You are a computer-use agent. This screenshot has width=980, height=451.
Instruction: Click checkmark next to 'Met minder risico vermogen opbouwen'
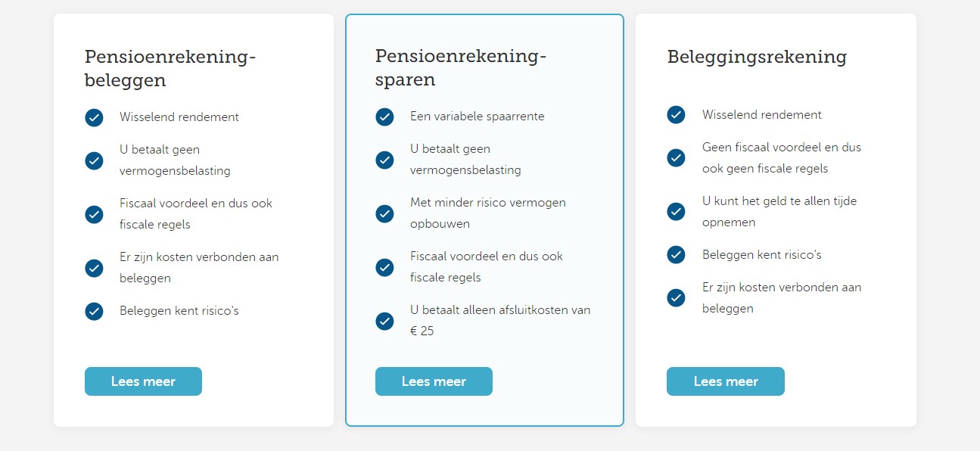(384, 213)
